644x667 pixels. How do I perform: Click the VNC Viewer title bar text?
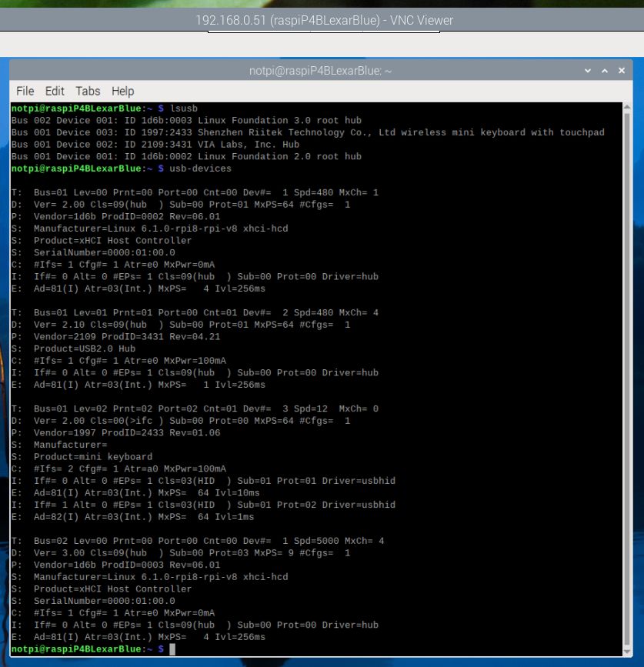(x=324, y=20)
